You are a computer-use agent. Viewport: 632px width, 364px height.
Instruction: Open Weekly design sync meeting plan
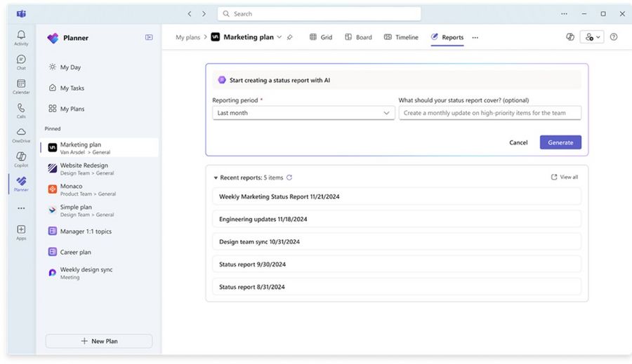tap(99, 273)
